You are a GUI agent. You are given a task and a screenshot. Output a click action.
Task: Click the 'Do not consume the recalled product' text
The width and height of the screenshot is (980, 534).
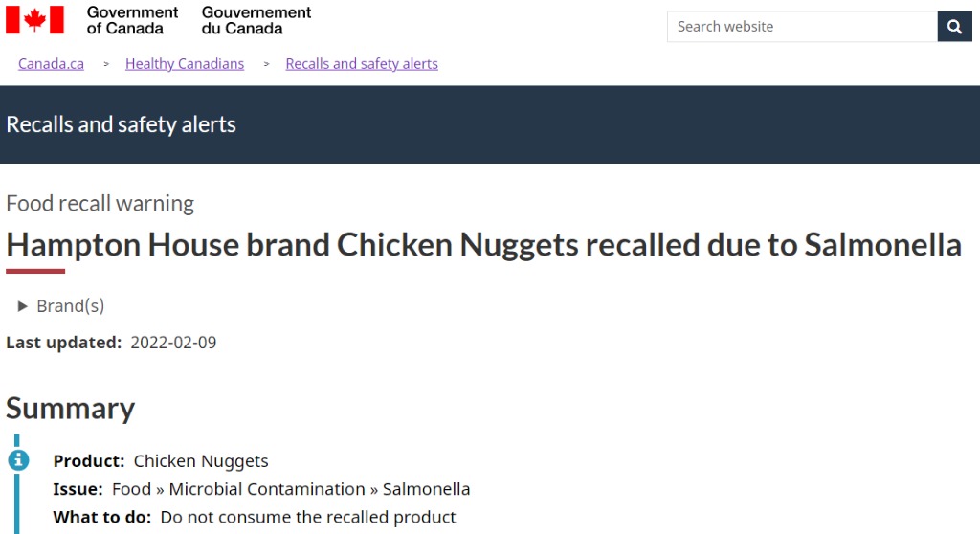[x=308, y=517]
